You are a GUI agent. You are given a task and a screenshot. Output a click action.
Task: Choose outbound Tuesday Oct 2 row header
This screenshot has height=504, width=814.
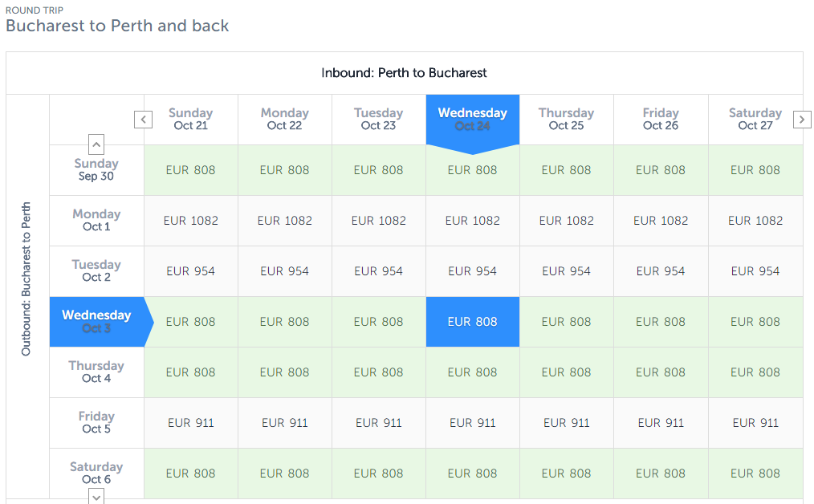tap(96, 271)
